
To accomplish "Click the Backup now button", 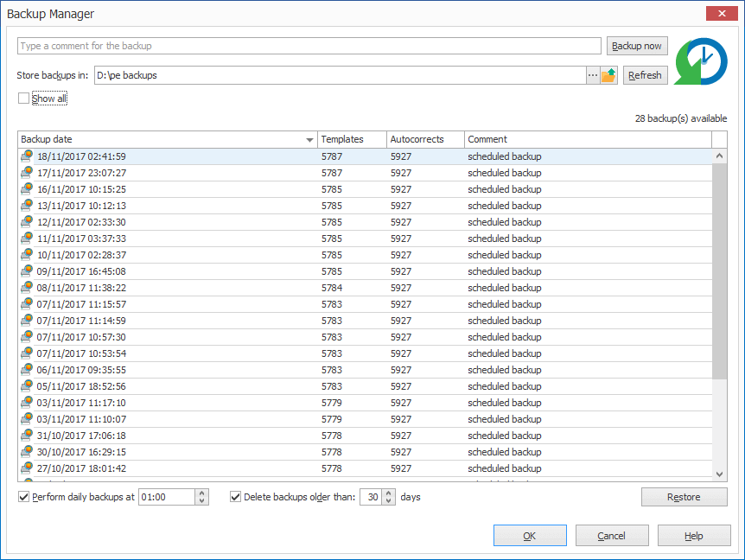I will pos(637,45).
